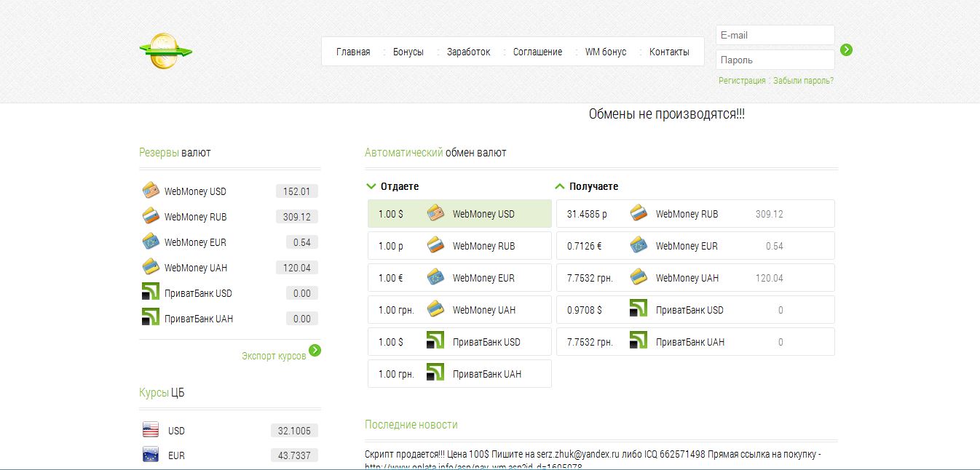Focus the E-mail input field
The height and width of the screenshot is (470, 980).
(775, 35)
